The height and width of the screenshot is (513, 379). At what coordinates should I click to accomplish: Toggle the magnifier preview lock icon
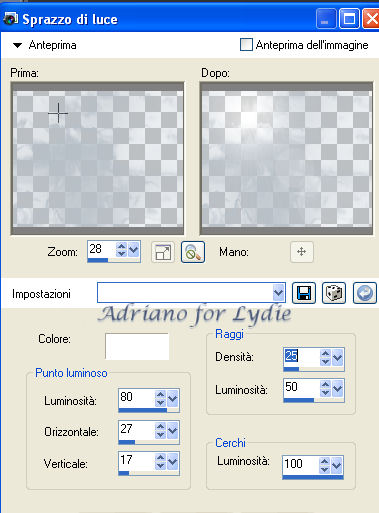pos(193,252)
